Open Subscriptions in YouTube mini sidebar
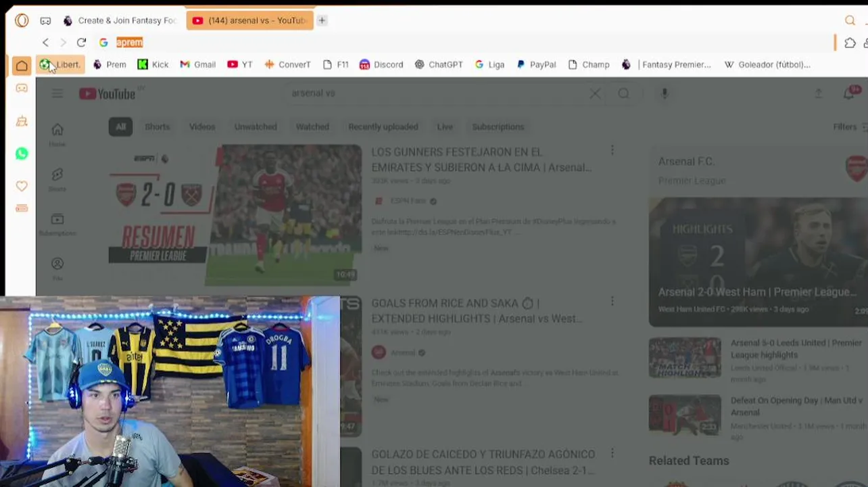This screenshot has width=868, height=487. (57, 224)
